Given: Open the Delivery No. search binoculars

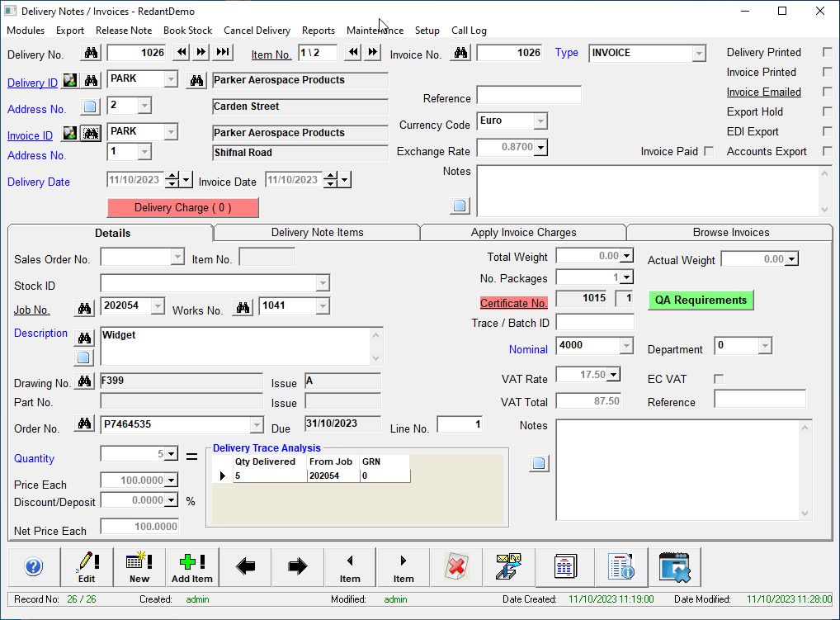Looking at the screenshot, I should 90,54.
